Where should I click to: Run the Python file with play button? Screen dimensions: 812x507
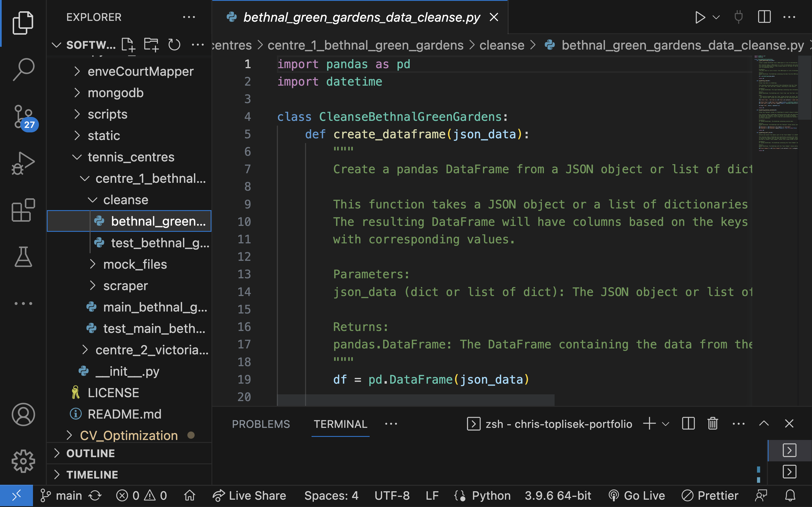[700, 17]
